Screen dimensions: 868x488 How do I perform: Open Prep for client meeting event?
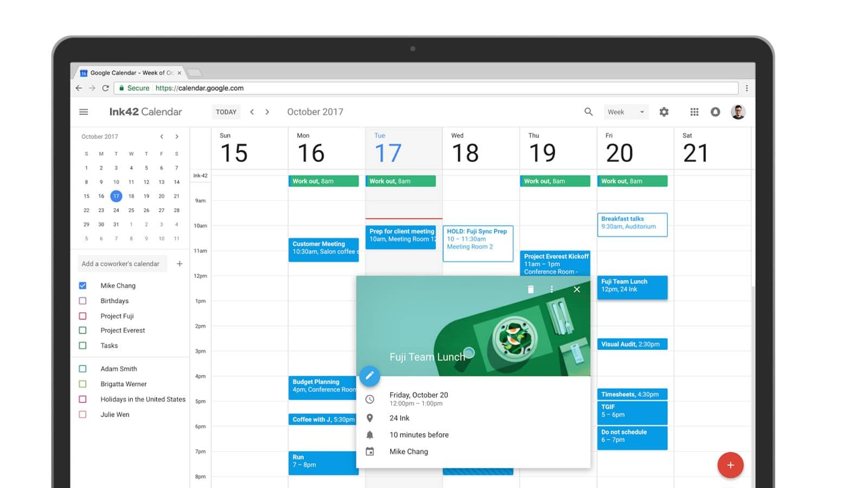400,237
